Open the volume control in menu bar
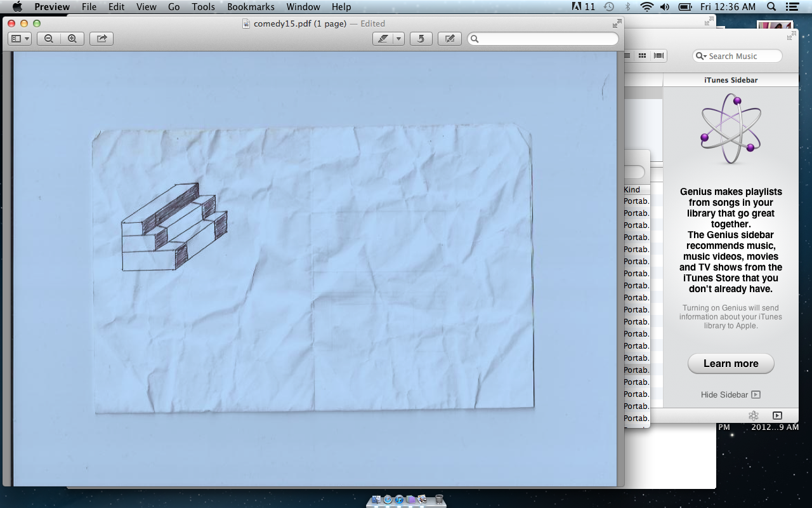 (665, 7)
